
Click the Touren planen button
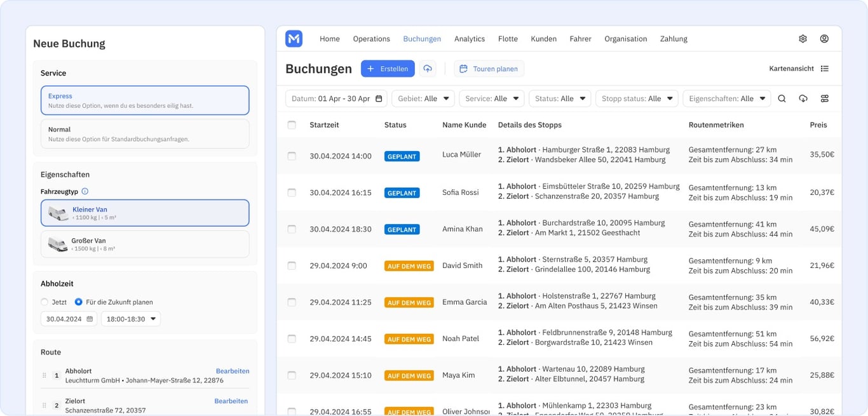[489, 69]
